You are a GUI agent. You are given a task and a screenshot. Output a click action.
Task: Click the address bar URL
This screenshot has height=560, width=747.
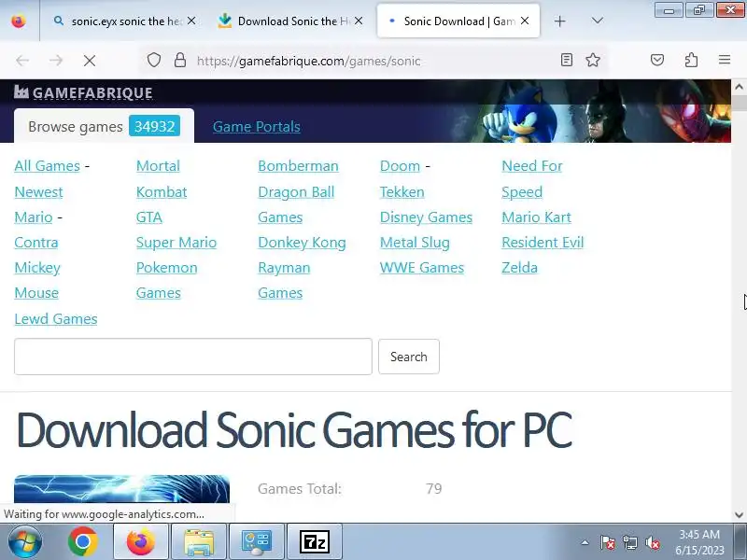click(x=309, y=61)
